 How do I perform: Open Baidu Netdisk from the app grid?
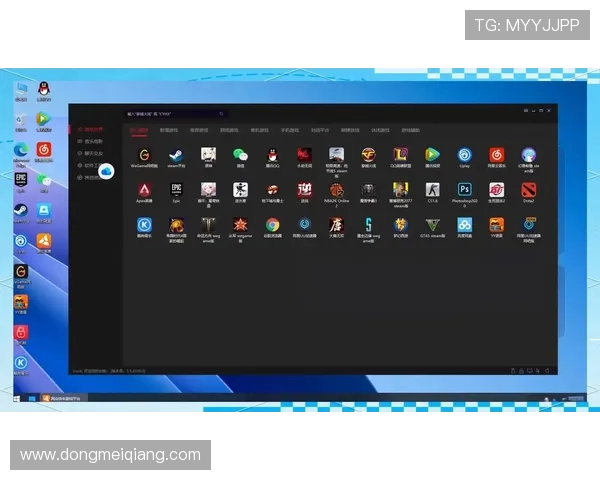click(x=465, y=225)
